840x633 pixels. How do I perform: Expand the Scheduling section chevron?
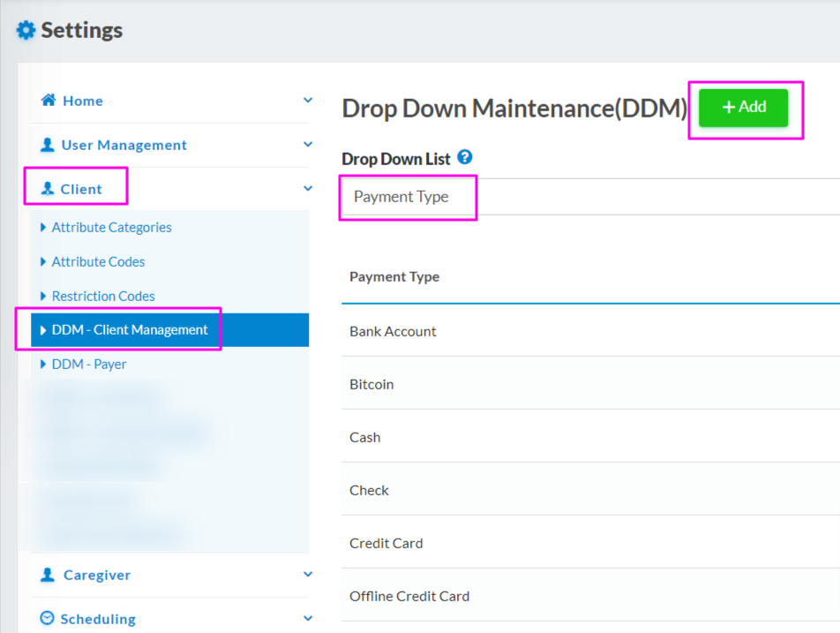pyautogui.click(x=308, y=618)
